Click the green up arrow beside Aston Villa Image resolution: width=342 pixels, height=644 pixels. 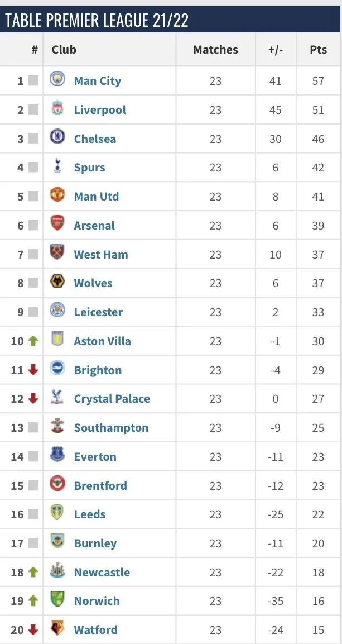tap(33, 341)
